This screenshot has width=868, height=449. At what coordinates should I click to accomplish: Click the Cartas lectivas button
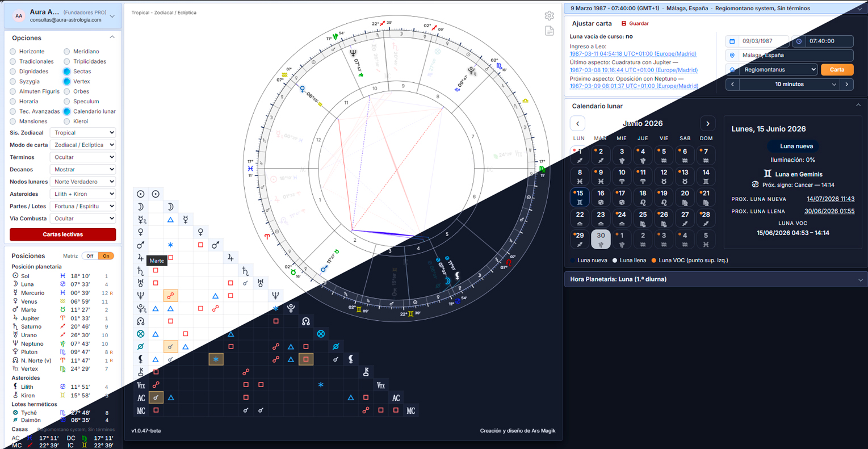click(x=62, y=234)
